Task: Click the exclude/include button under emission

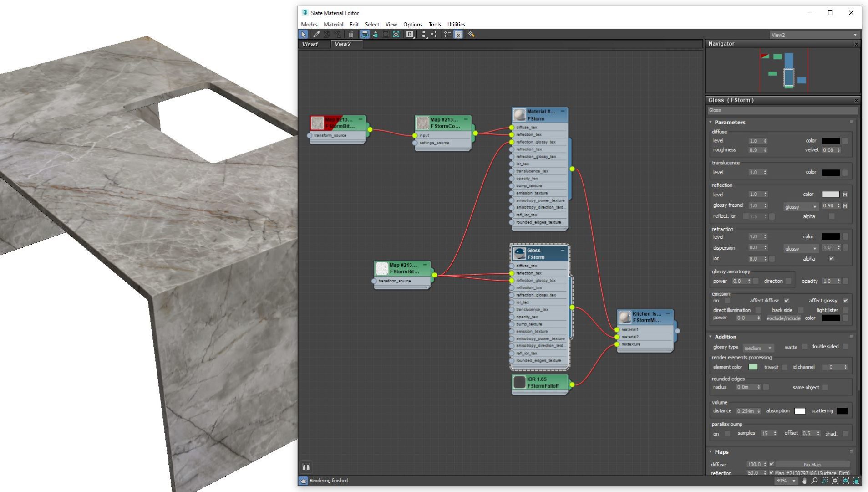Action: pos(784,318)
